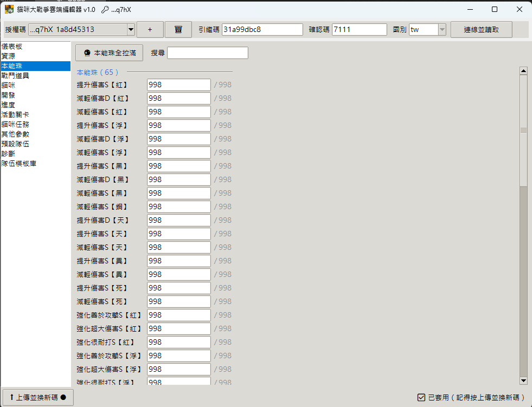Click the 確認碼 input field

[360, 29]
